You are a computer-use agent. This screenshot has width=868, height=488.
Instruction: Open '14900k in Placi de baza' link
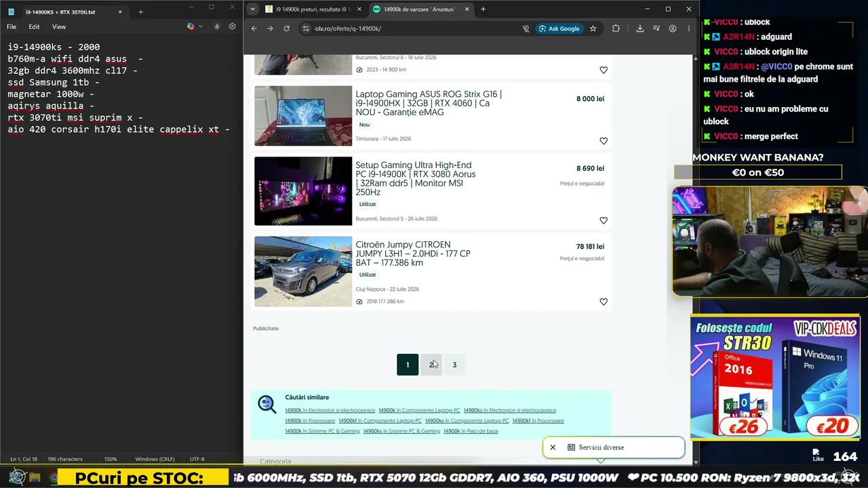tap(471, 431)
